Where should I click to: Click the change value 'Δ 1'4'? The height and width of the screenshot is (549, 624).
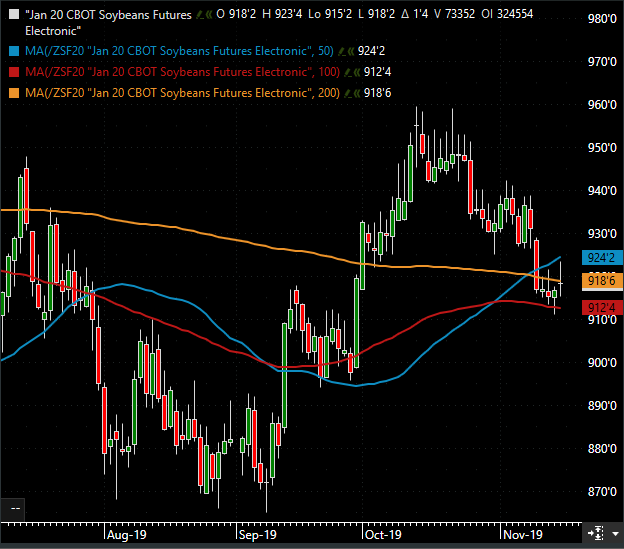tap(415, 14)
